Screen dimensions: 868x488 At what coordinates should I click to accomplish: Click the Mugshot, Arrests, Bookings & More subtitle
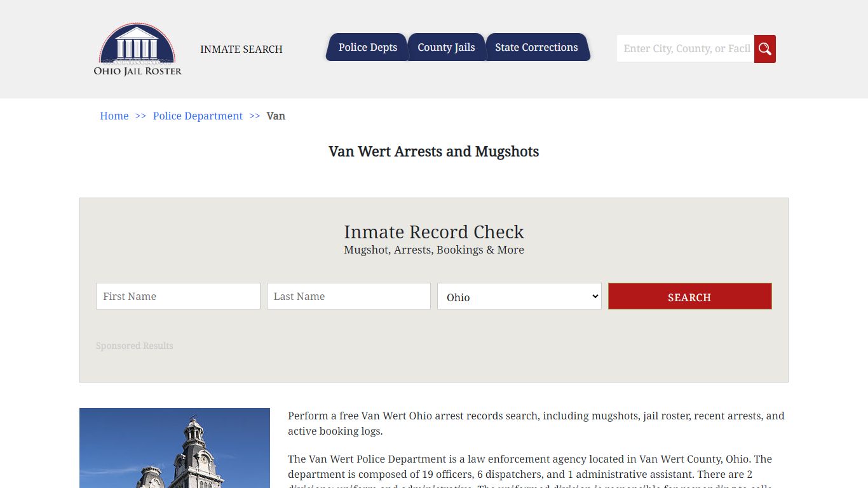tap(434, 250)
